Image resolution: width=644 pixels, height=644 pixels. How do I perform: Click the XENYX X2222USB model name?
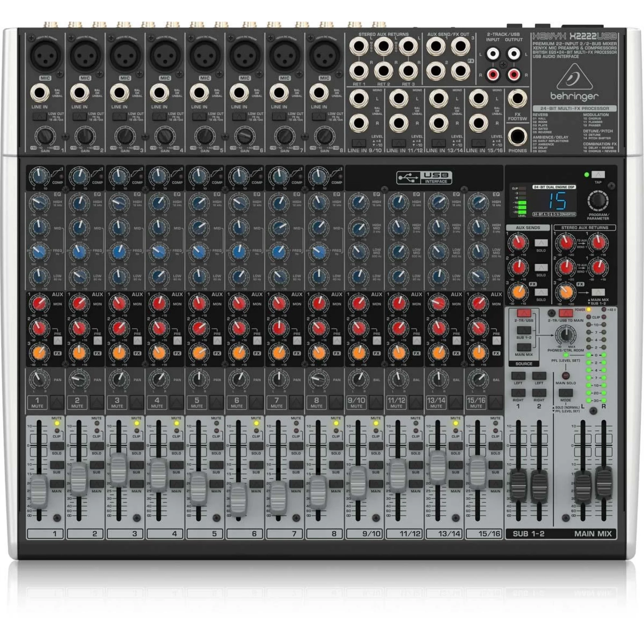(574, 36)
